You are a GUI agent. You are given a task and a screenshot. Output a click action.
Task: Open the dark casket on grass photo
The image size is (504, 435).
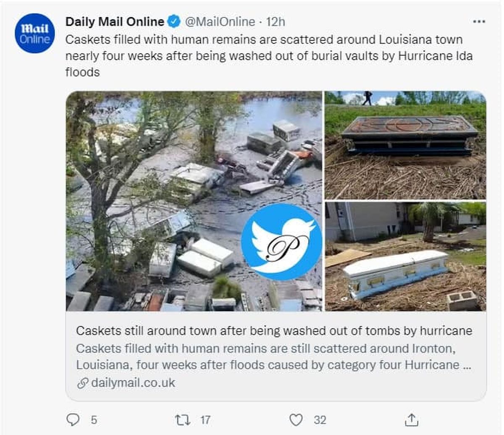(405, 145)
